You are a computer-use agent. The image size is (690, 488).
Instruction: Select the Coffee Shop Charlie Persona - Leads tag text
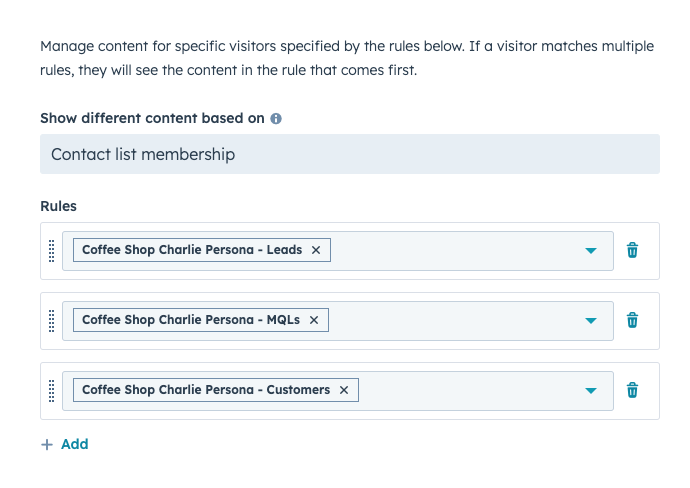coord(192,250)
